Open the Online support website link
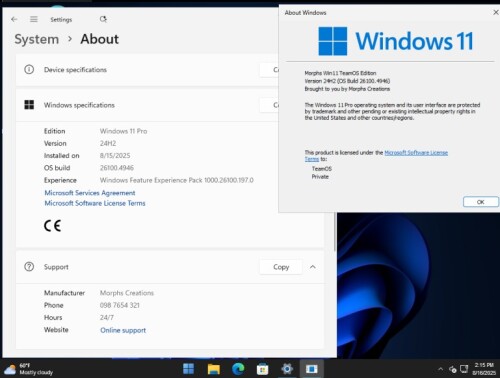This screenshot has width=500, height=378. point(123,330)
